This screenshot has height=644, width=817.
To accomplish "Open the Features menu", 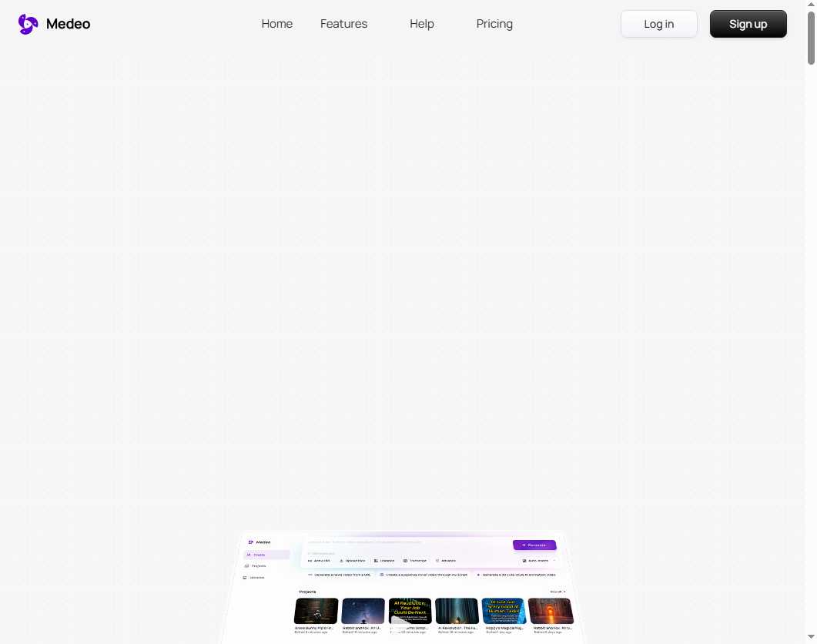I will (x=343, y=24).
